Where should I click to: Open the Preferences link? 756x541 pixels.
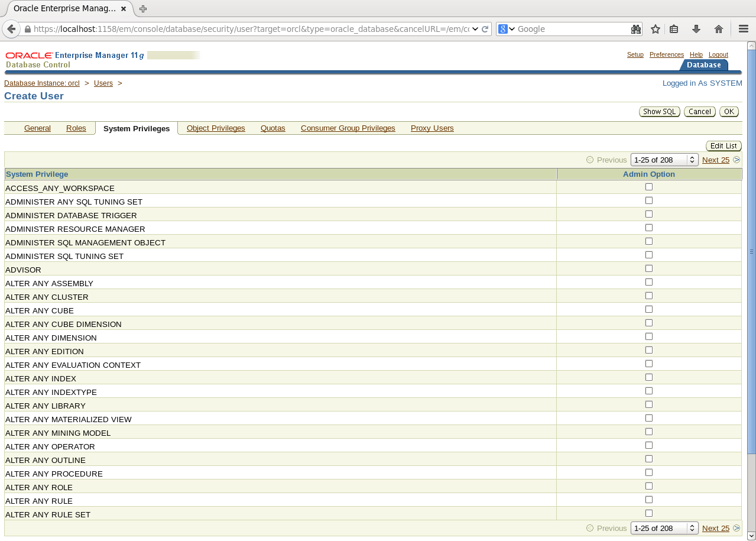pyautogui.click(x=667, y=54)
